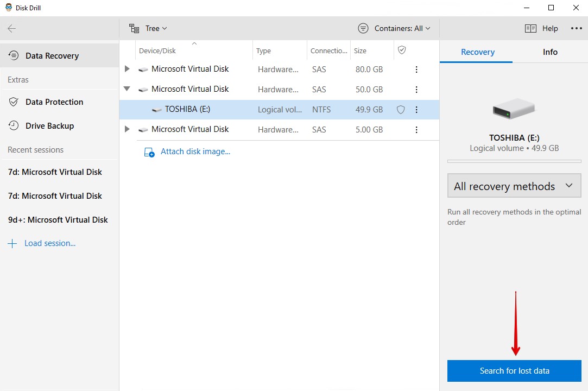Click the 5.00 GB size cell
This screenshot has width=588, height=391.
pyautogui.click(x=369, y=129)
